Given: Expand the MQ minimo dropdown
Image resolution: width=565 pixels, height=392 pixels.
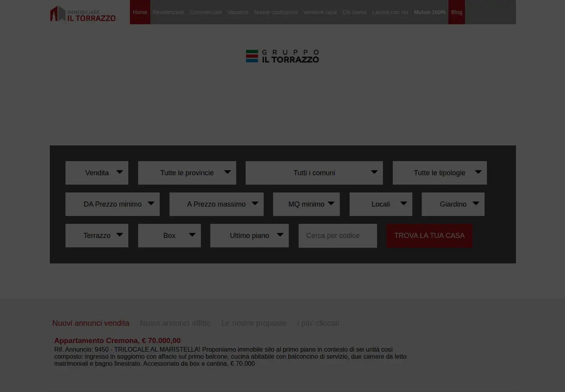Looking at the screenshot, I should click(306, 204).
